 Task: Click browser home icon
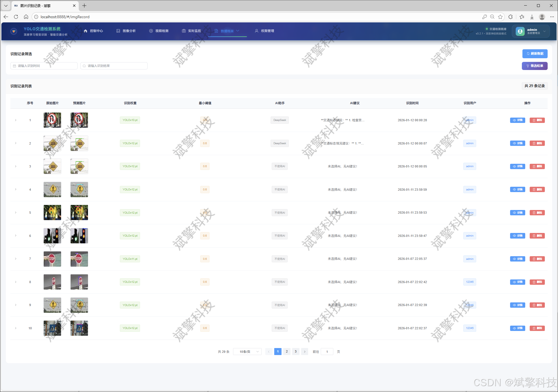(26, 17)
